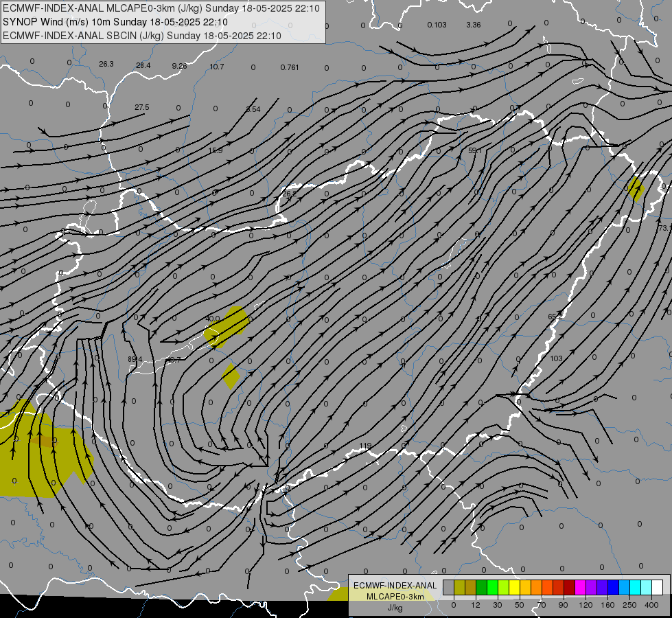Click the J/kg unit label in the legend
The image size is (672, 618).
395,608
